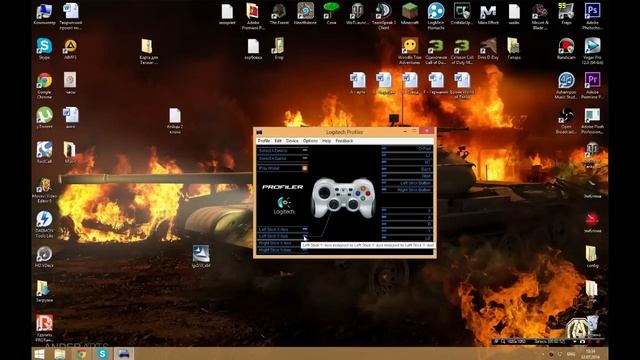640x360 pixels.
Task: Open the Open Broadcaster shortcut
Action: (566, 120)
